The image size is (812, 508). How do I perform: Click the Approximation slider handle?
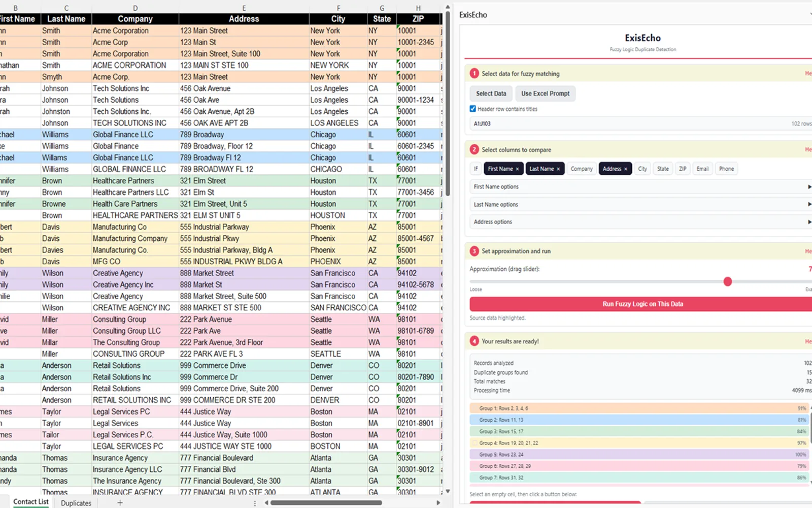(x=727, y=281)
